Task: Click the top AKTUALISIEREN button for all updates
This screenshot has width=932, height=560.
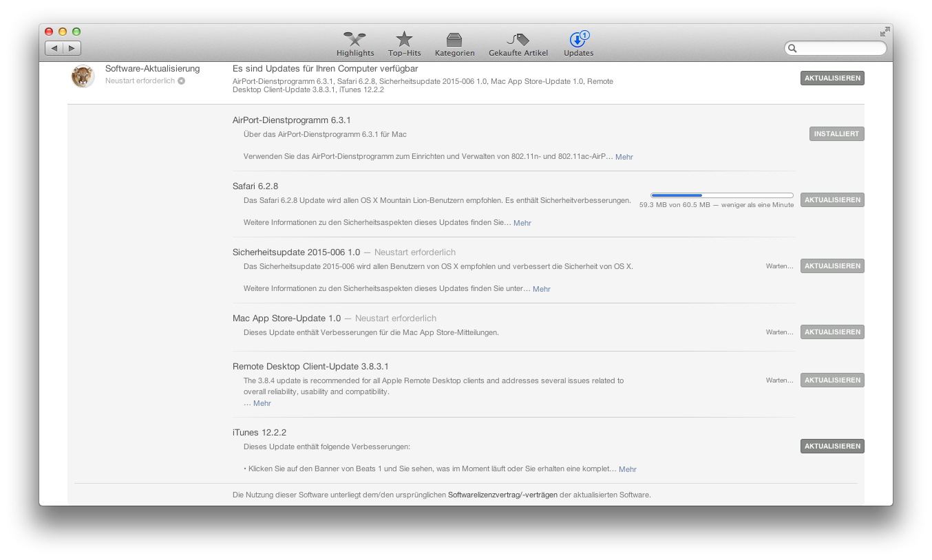Action: [832, 78]
